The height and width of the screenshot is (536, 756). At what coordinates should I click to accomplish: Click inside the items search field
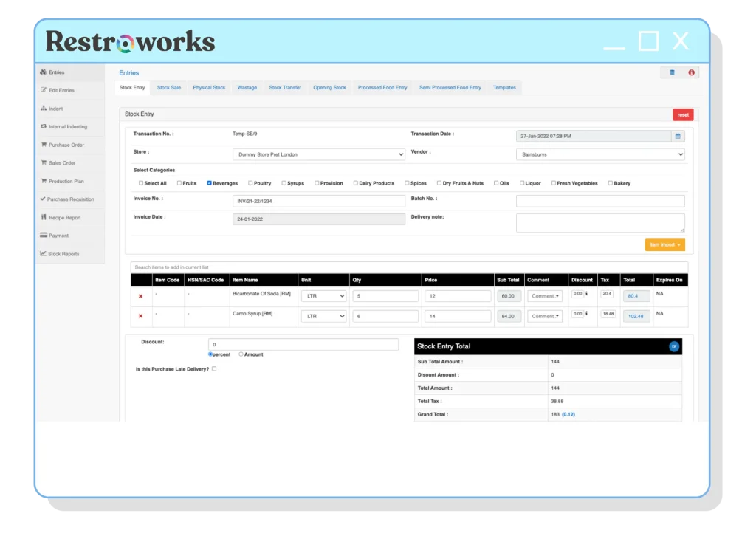click(295, 267)
